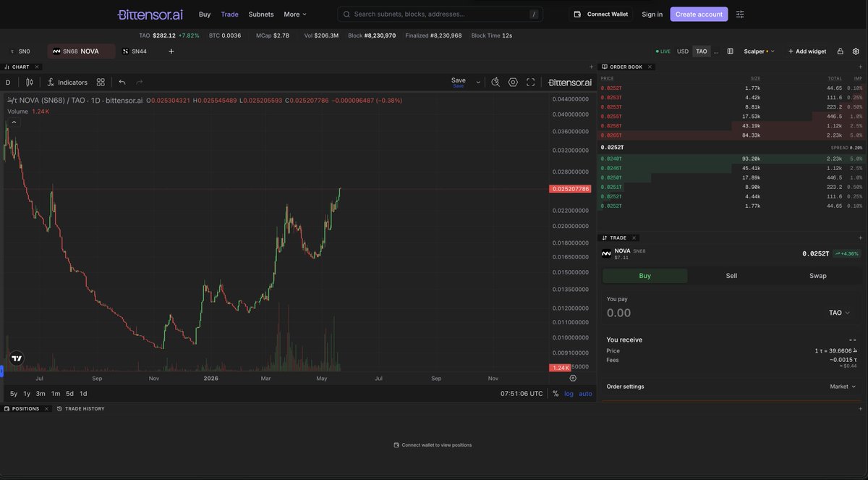Add a new subnet tab
Image resolution: width=868 pixels, height=480 pixels.
click(x=171, y=51)
